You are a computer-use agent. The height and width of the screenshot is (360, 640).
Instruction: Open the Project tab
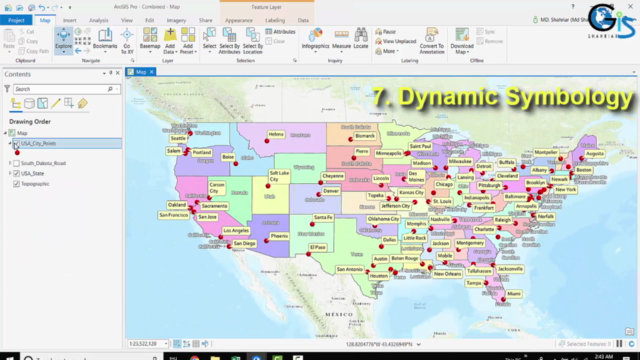point(16,20)
